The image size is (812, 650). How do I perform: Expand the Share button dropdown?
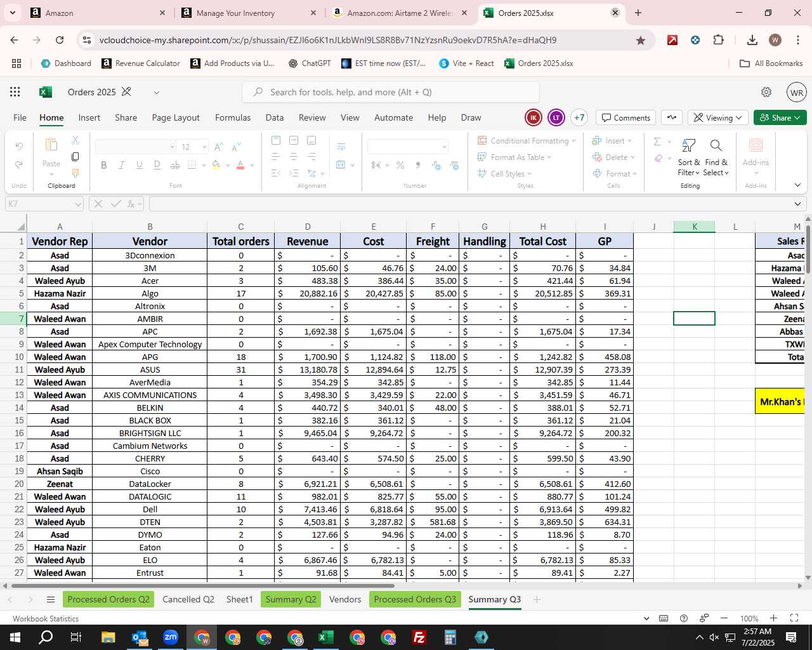tap(797, 117)
